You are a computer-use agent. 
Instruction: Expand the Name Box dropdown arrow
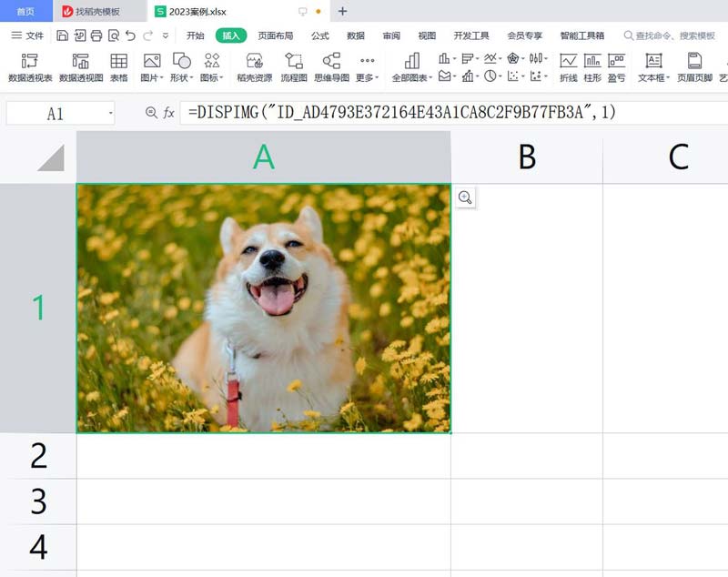coord(110,113)
